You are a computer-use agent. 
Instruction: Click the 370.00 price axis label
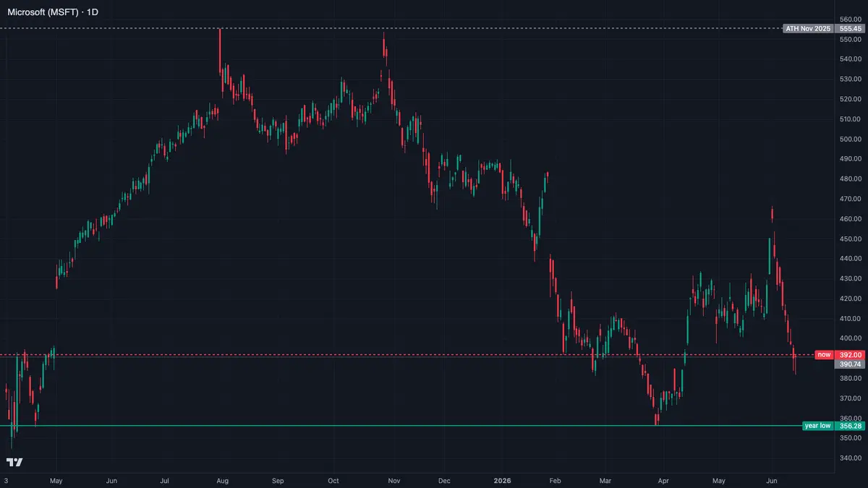851,398
